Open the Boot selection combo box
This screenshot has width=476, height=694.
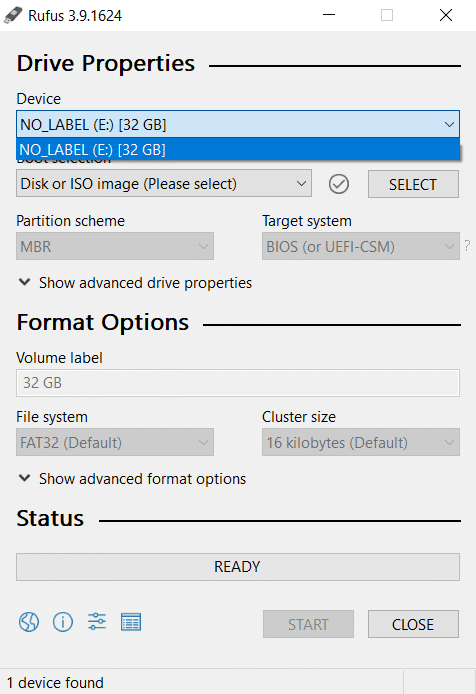click(x=164, y=184)
